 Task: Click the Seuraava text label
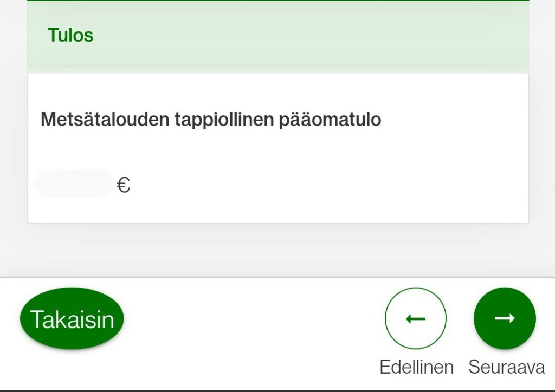[x=506, y=367]
